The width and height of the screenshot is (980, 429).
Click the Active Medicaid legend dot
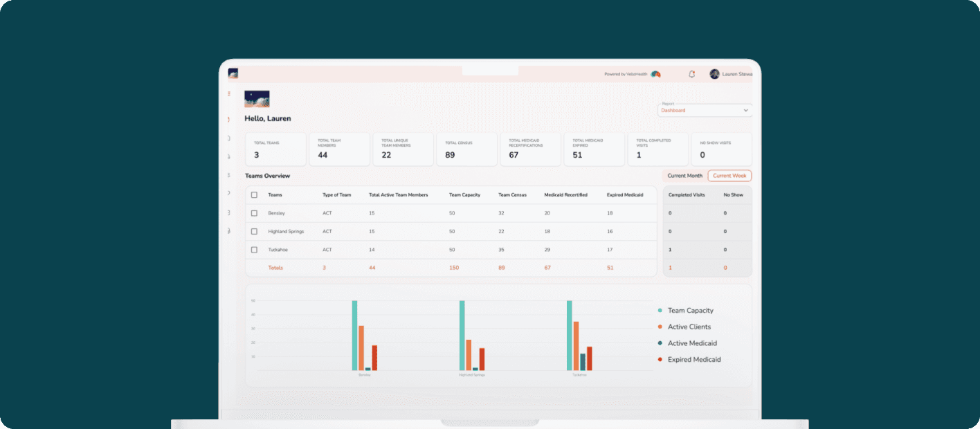660,343
